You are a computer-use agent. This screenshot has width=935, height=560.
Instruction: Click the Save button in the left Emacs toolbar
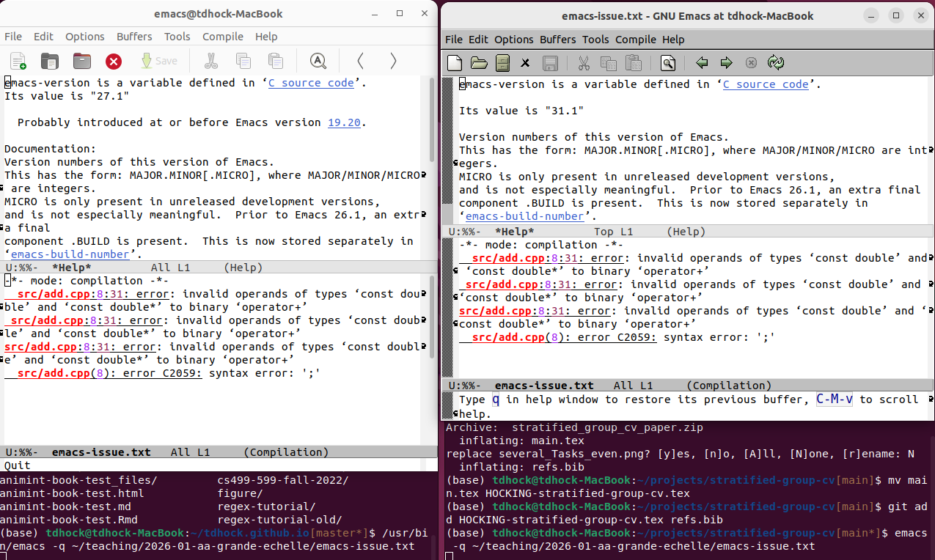pyautogui.click(x=158, y=61)
